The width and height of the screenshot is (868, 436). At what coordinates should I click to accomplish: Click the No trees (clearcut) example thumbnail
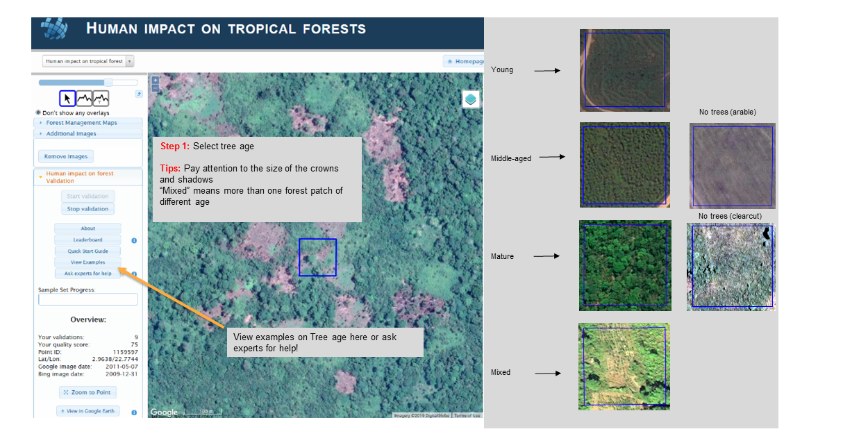pyautogui.click(x=731, y=267)
